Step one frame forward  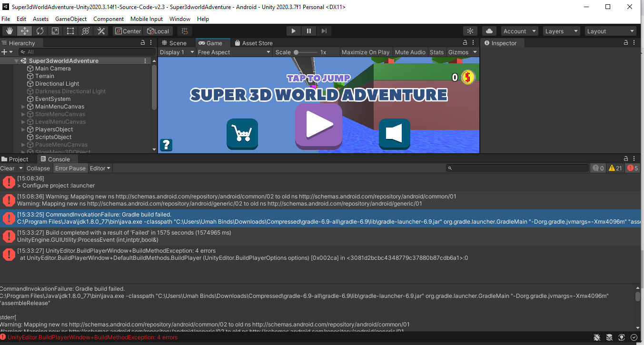click(324, 31)
